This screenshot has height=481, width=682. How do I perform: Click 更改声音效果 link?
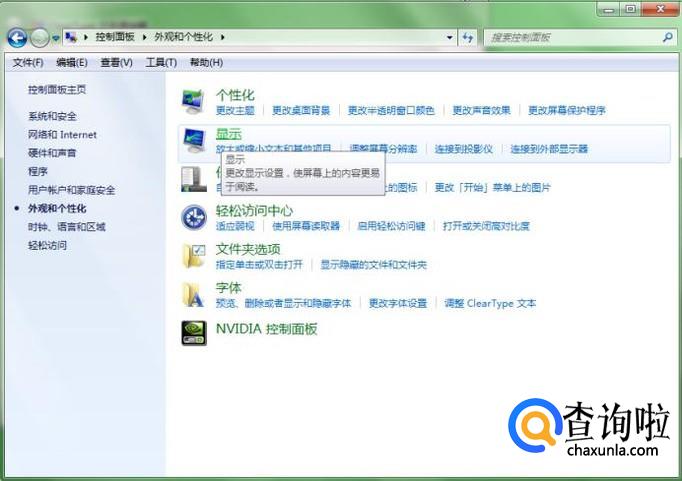pyautogui.click(x=481, y=110)
